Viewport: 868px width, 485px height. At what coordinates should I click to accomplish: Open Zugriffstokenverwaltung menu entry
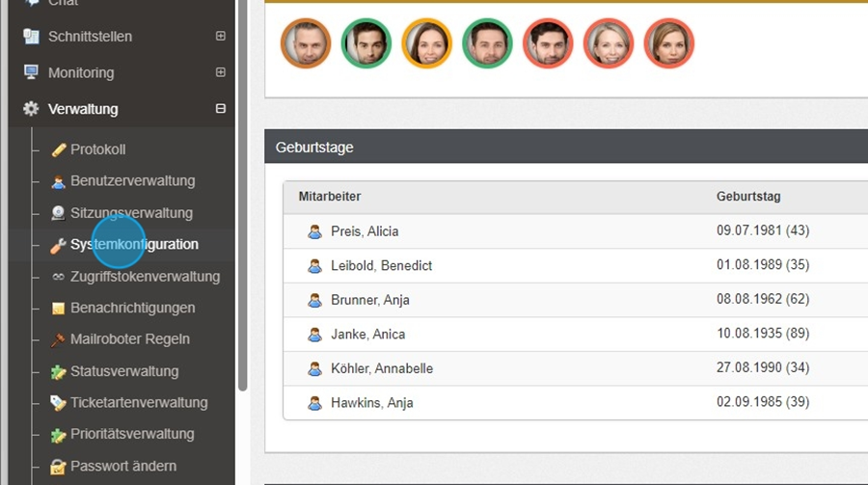(145, 277)
